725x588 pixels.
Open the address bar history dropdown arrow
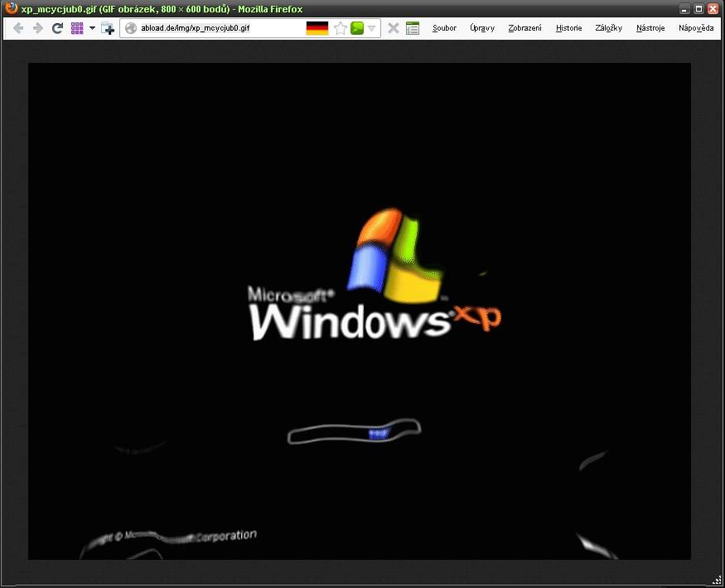[372, 28]
